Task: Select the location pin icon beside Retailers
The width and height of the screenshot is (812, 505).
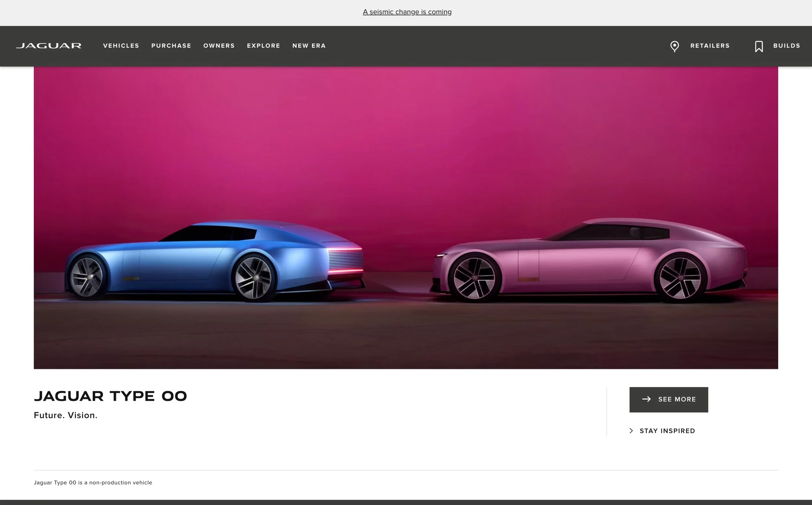Action: pos(674,46)
